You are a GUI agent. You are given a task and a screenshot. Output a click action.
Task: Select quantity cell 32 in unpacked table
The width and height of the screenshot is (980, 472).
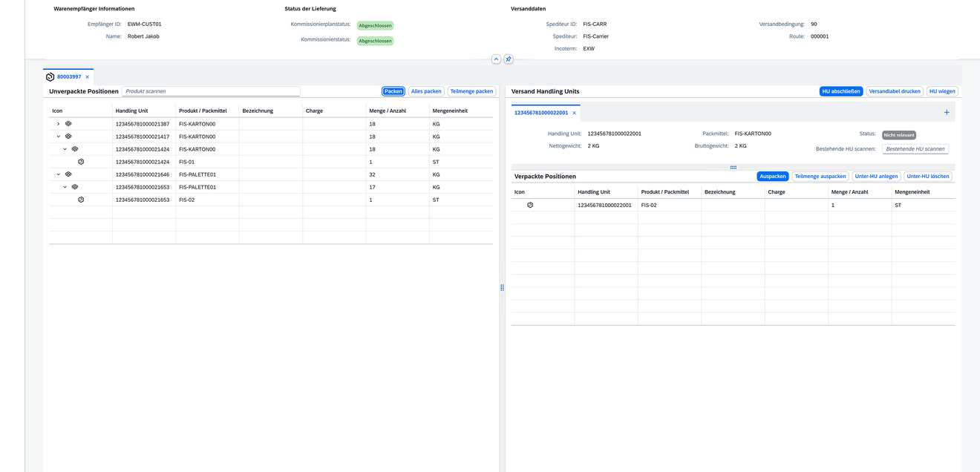397,174
